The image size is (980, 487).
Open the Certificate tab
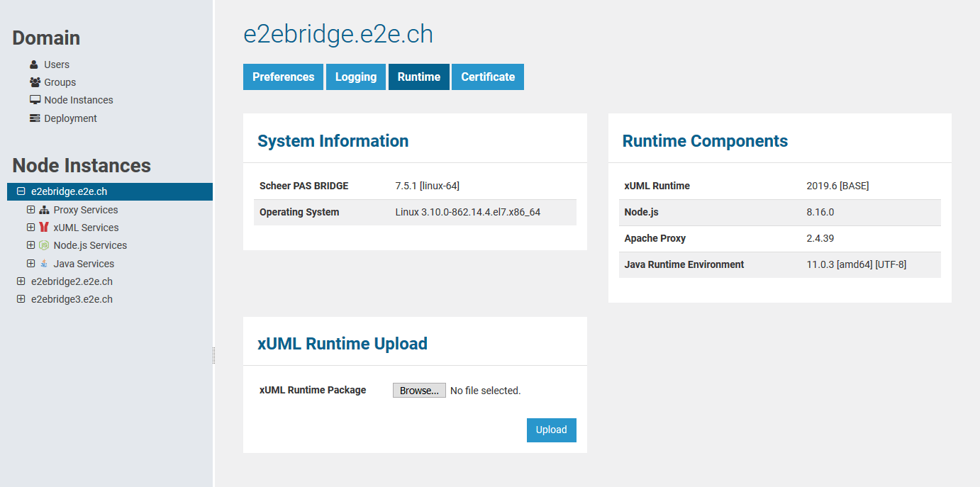pos(488,77)
